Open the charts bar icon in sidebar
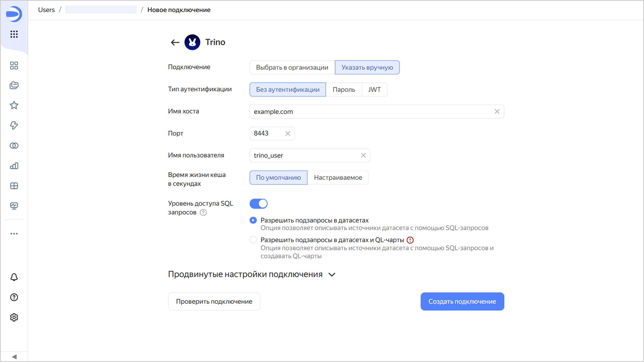 point(14,166)
